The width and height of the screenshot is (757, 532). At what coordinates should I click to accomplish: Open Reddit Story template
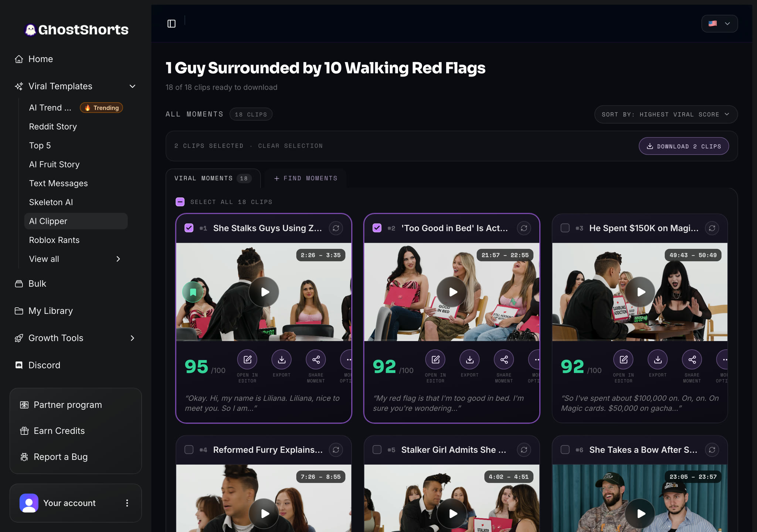coord(53,126)
